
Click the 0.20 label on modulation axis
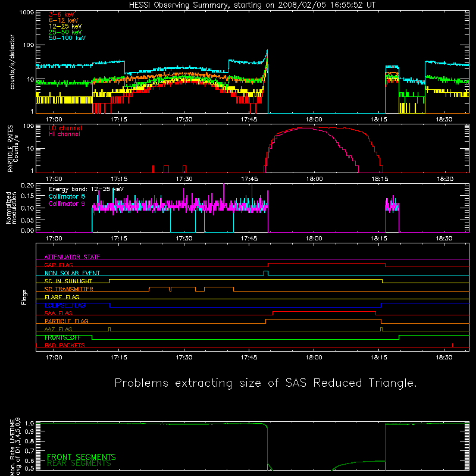pos(27,185)
